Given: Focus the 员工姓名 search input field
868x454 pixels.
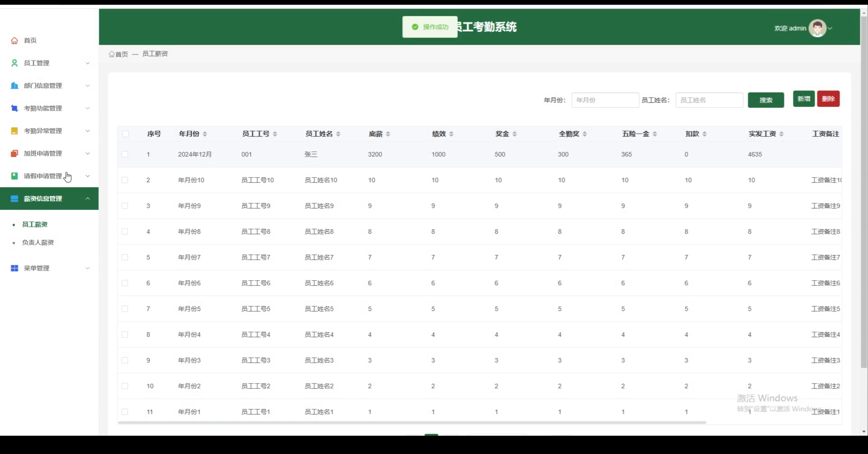Looking at the screenshot, I should [x=709, y=100].
